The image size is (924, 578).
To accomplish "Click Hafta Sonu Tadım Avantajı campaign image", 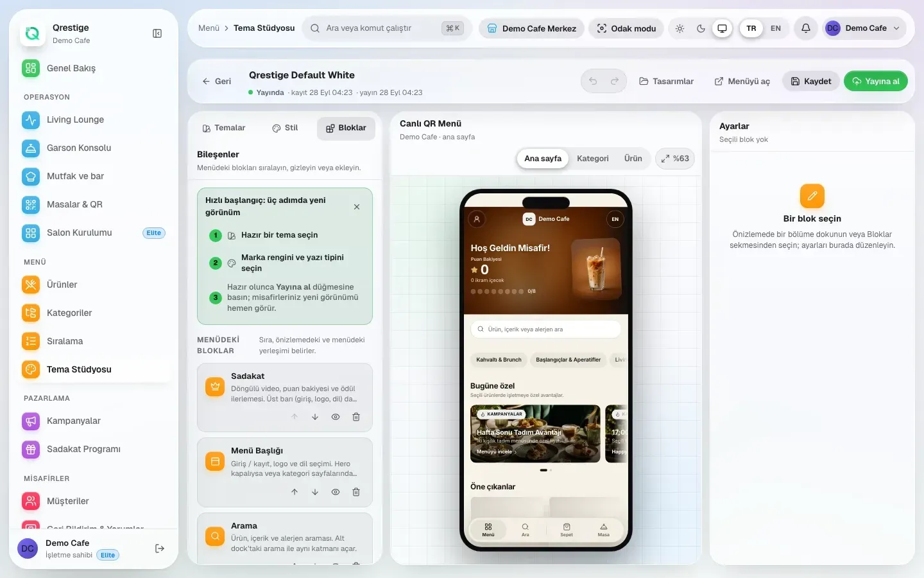I will (x=535, y=433).
